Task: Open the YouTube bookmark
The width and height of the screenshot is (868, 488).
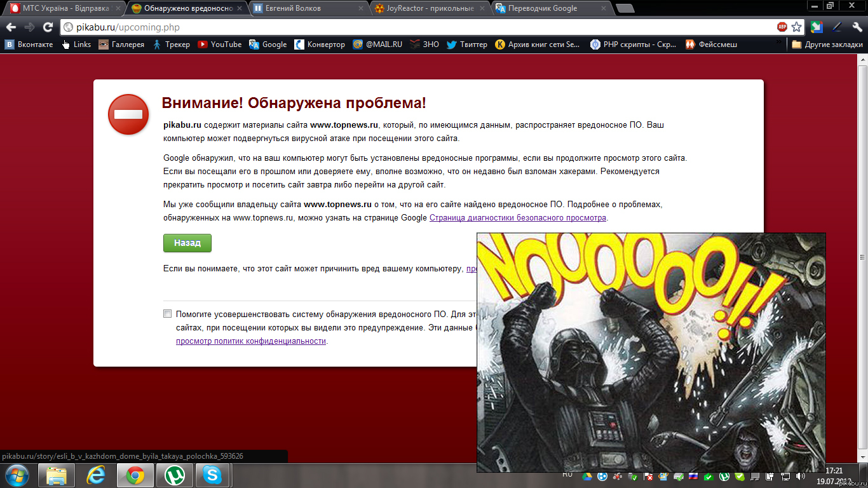Action: [x=220, y=44]
